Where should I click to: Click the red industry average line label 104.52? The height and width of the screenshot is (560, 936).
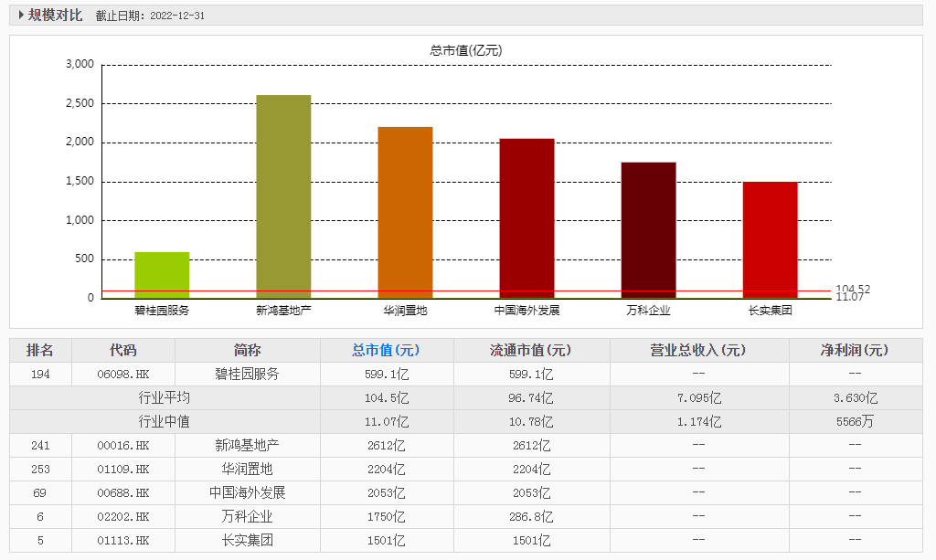click(x=853, y=289)
